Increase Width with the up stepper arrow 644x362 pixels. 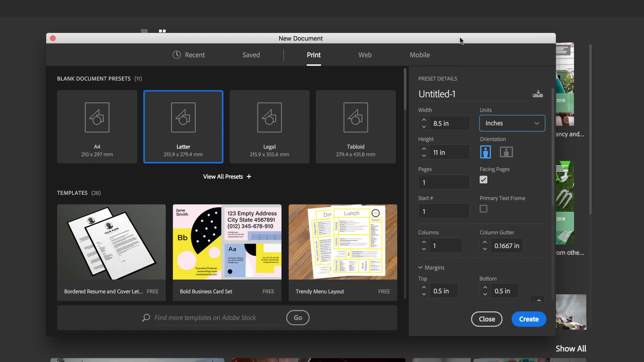424,120
